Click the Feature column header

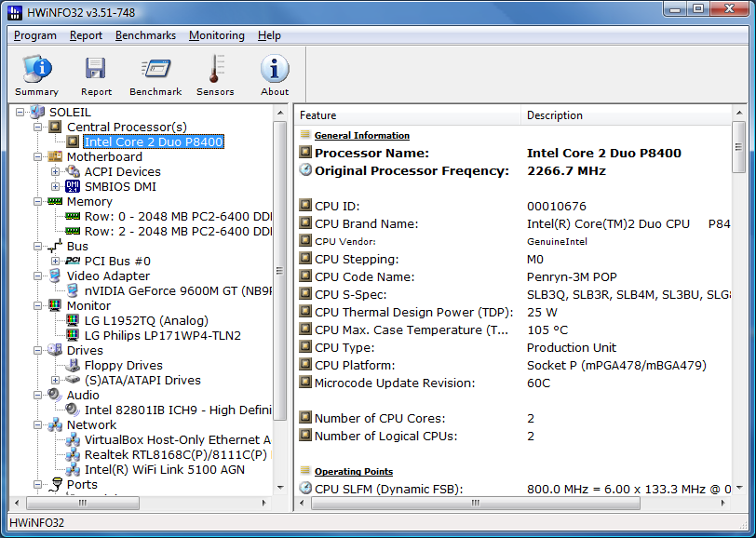coord(408,115)
